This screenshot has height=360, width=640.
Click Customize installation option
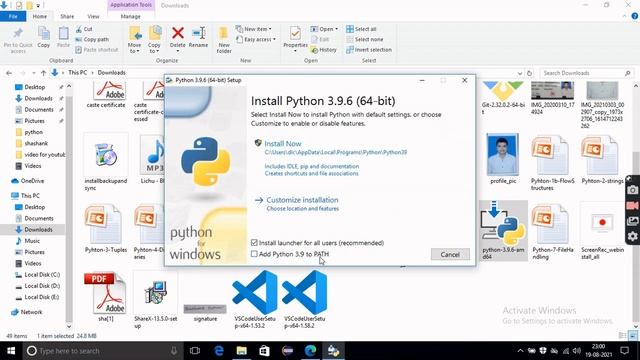pos(302,200)
